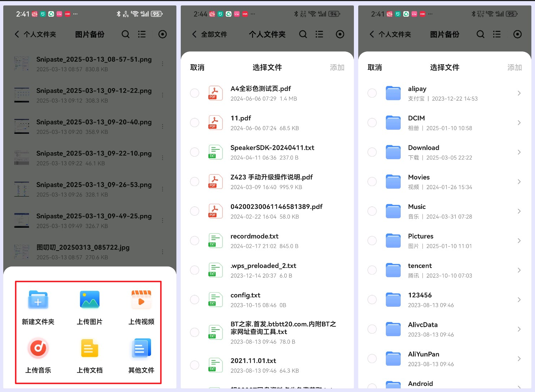Expand the DCIM folder chevron
This screenshot has height=392, width=535.
(519, 123)
